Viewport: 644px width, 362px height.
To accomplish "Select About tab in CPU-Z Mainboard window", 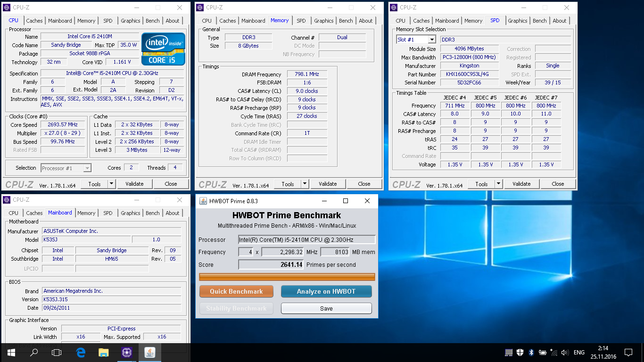I will click(173, 213).
